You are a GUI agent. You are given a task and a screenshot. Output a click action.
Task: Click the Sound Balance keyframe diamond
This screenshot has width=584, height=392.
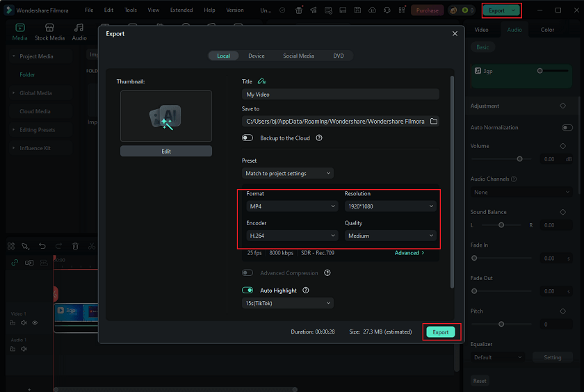(562, 212)
